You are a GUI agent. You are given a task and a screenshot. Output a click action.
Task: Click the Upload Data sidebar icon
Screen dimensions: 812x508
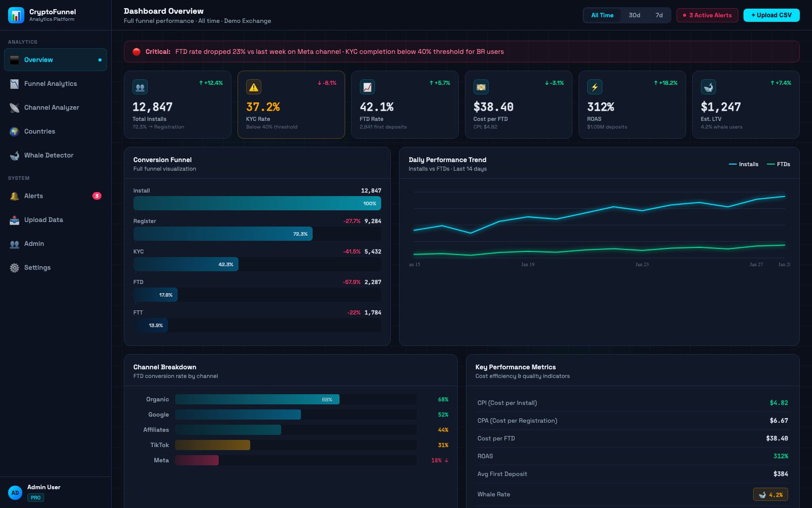pos(14,219)
